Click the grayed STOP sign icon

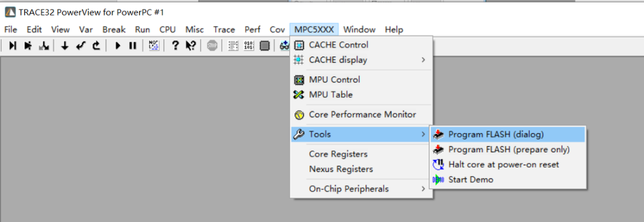pyautogui.click(x=212, y=45)
